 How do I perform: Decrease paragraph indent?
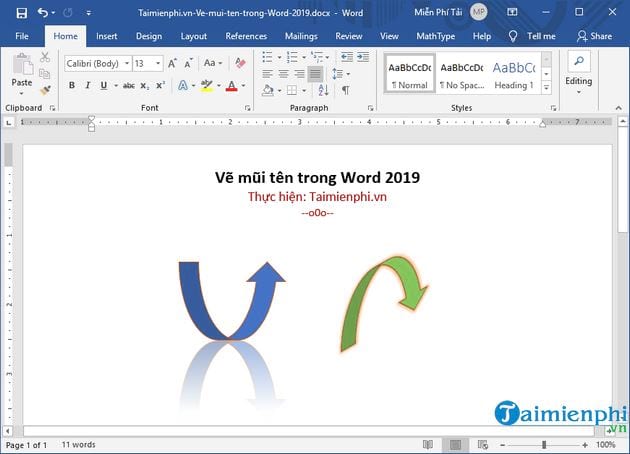347,57
